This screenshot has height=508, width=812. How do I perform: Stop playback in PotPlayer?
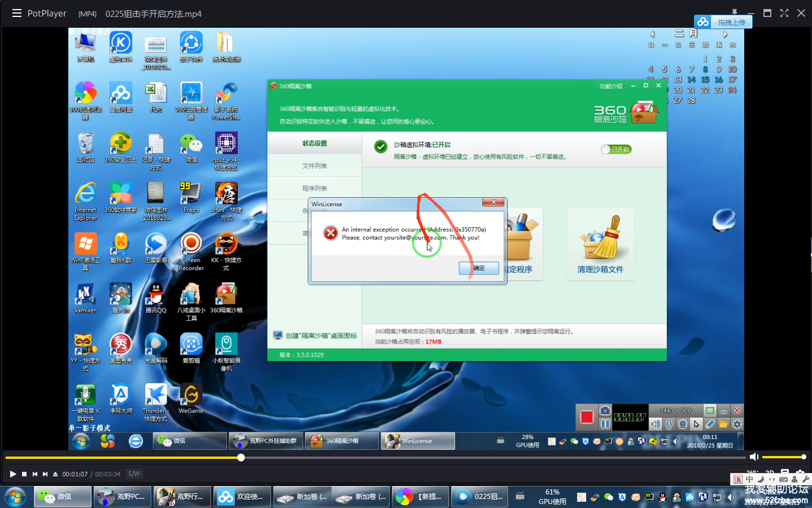coord(24,474)
